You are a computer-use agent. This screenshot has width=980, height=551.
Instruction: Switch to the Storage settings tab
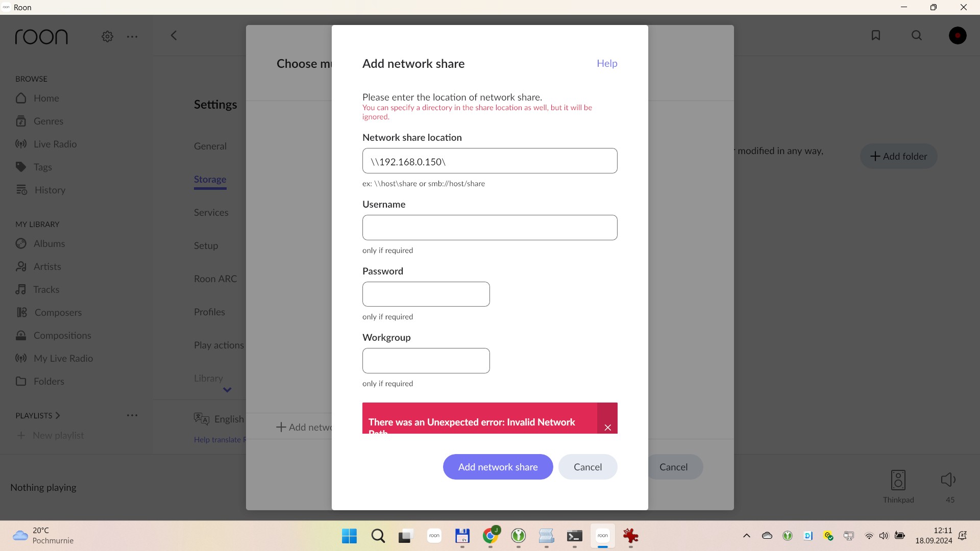tap(210, 179)
